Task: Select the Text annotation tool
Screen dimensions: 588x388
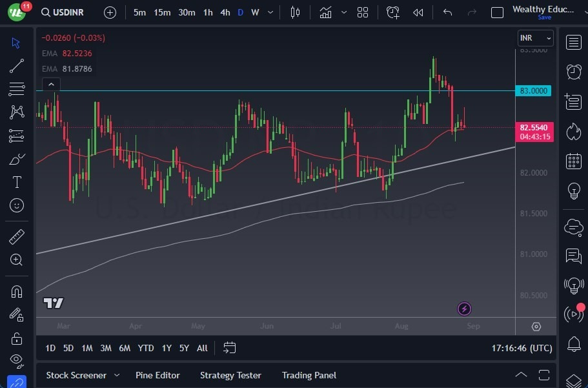Action: pyautogui.click(x=16, y=182)
